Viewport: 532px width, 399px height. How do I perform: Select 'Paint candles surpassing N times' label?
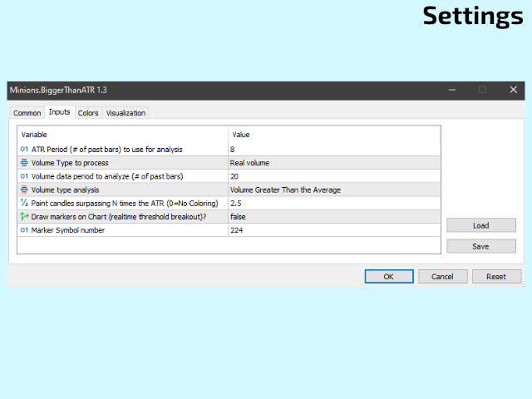[125, 203]
